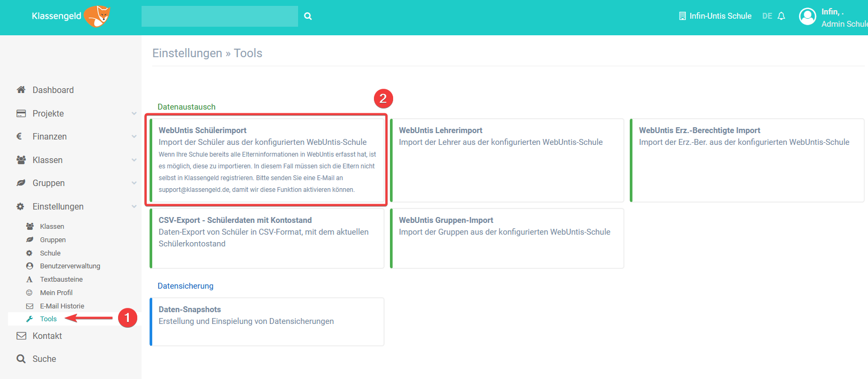Select Benutzerverwaltung in settings submenu
Image resolution: width=868 pixels, height=379 pixels.
pyautogui.click(x=70, y=266)
